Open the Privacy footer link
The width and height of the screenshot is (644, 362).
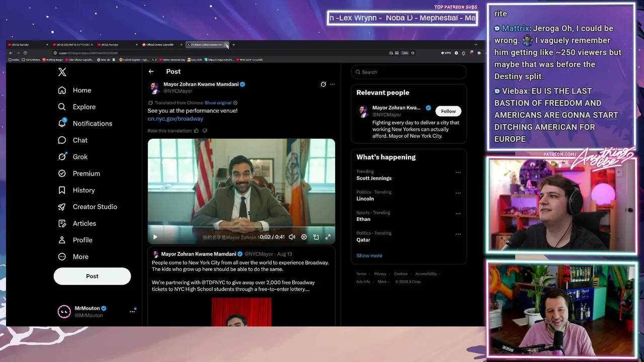click(380, 274)
